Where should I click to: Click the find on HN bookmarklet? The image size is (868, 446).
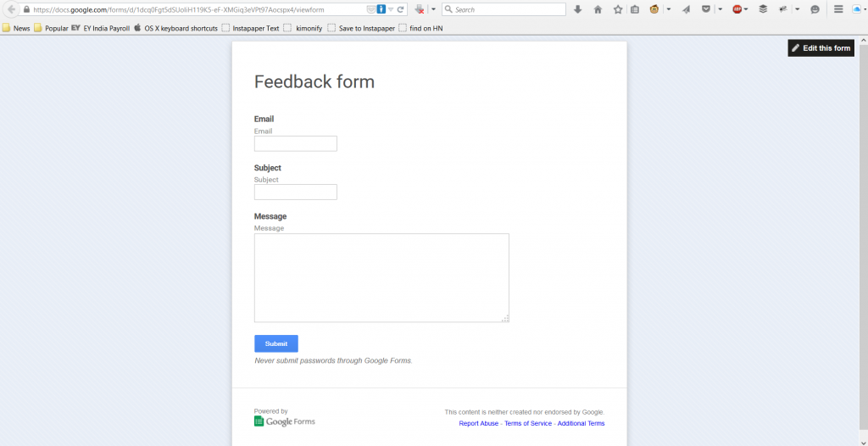pyautogui.click(x=420, y=28)
